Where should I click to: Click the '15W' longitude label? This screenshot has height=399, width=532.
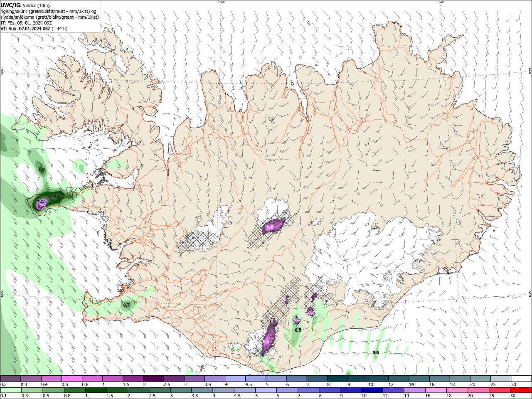tap(440, 2)
